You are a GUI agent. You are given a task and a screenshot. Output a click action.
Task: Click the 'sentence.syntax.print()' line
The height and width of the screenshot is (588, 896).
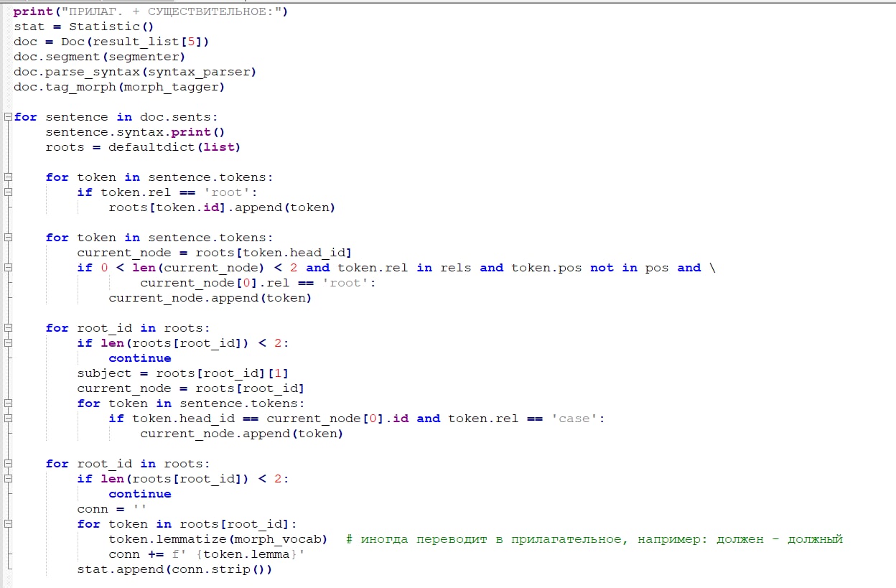[x=135, y=132]
